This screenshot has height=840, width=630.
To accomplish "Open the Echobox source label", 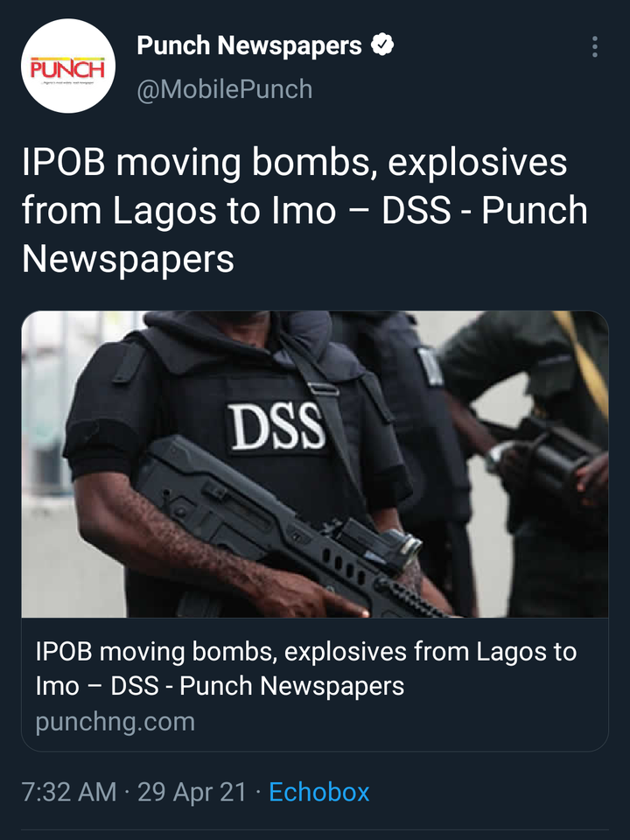I will (x=319, y=792).
